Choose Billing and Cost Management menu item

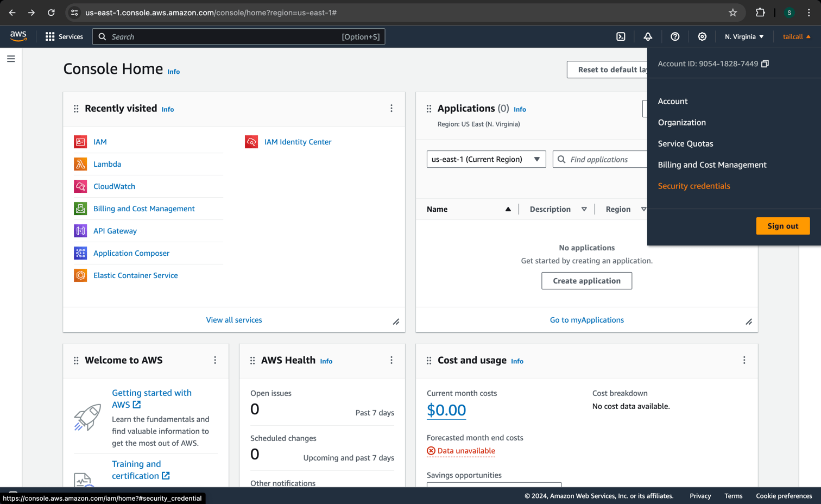point(712,165)
